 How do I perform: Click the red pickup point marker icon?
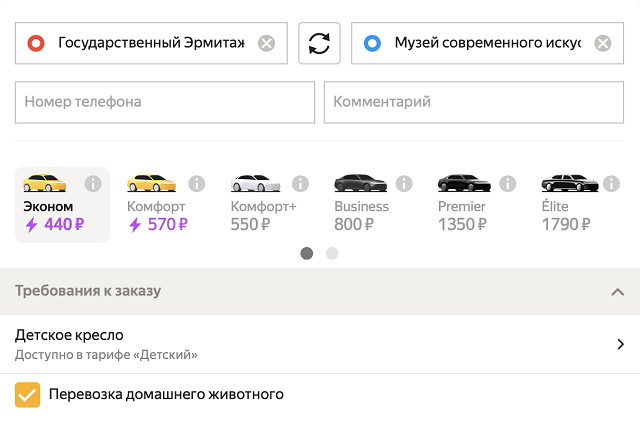36,43
